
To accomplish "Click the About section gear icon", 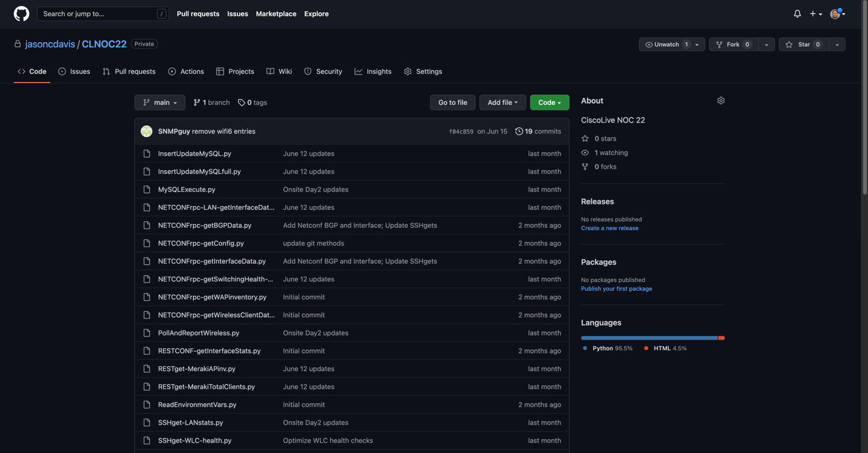I will (x=721, y=101).
